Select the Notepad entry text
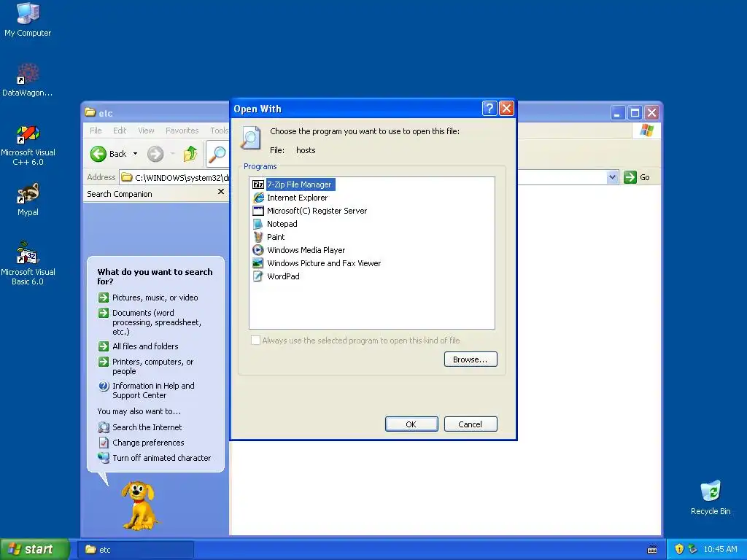The width and height of the screenshot is (747, 560). 282,224
